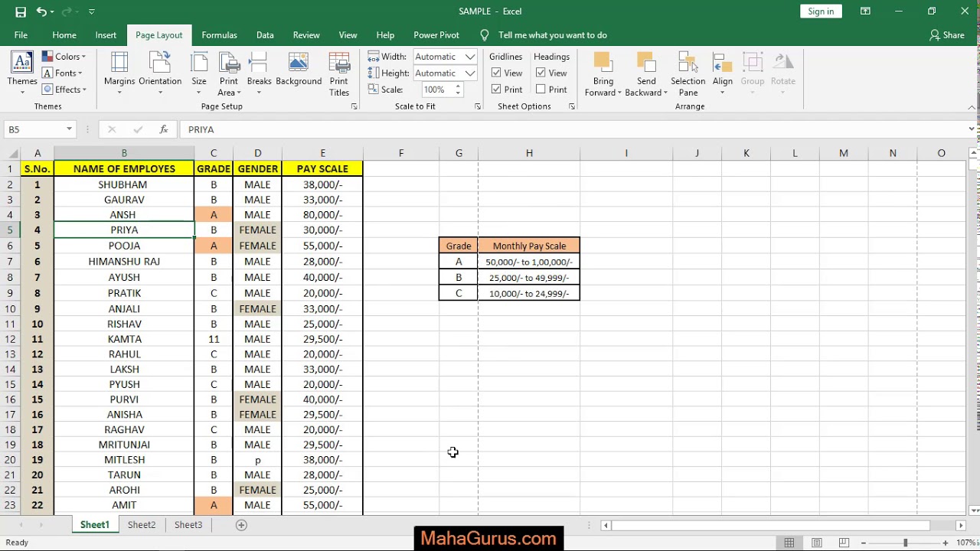
Task: Open the Name Box dropdown arrow
Action: 69,129
